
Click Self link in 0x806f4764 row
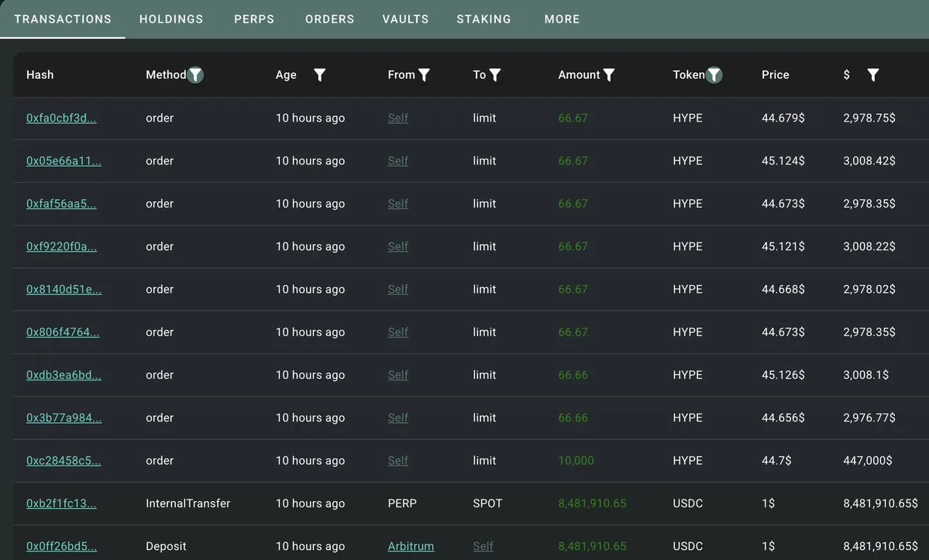(397, 332)
